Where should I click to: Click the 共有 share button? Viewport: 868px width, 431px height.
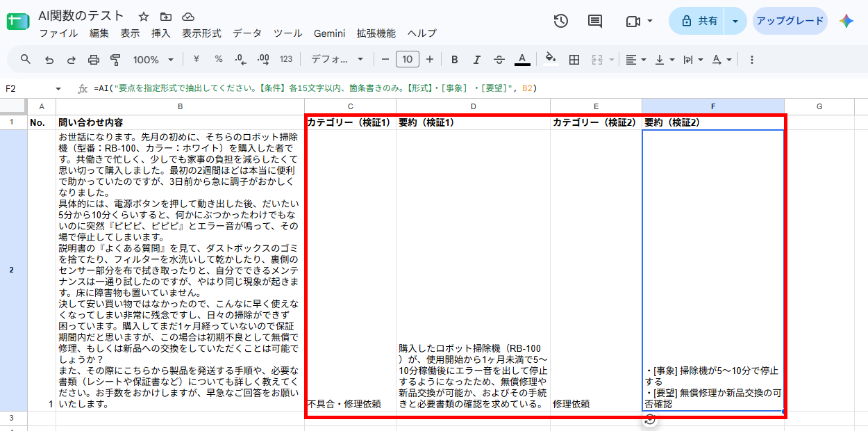tap(697, 21)
